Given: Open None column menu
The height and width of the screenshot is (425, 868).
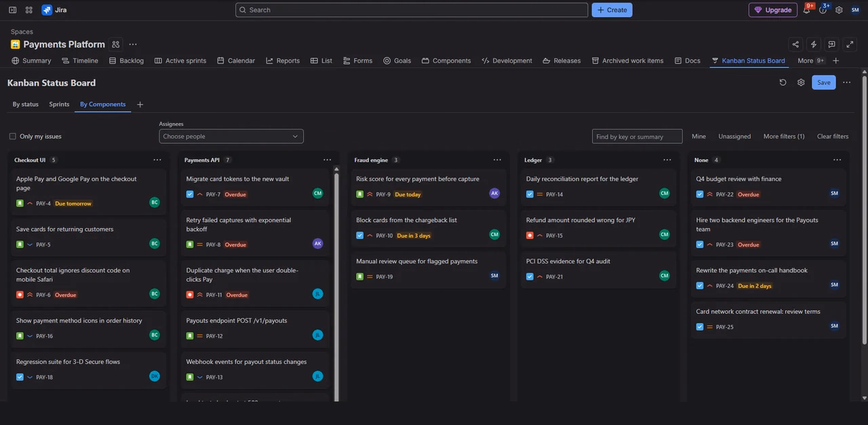Looking at the screenshot, I should tap(837, 160).
